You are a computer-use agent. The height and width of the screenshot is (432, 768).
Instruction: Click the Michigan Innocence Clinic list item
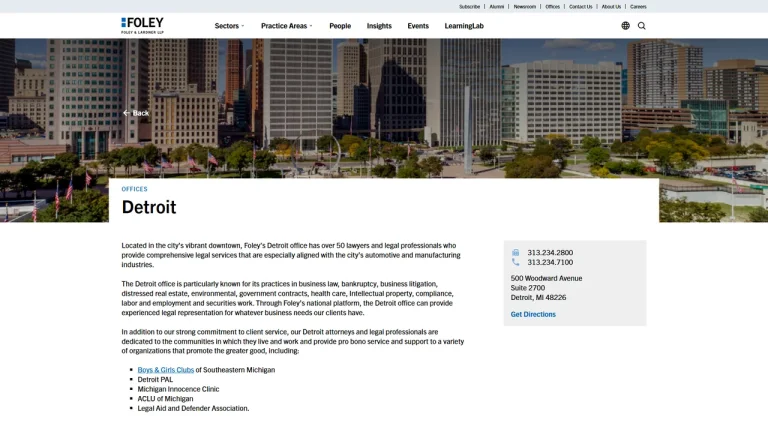click(x=178, y=389)
